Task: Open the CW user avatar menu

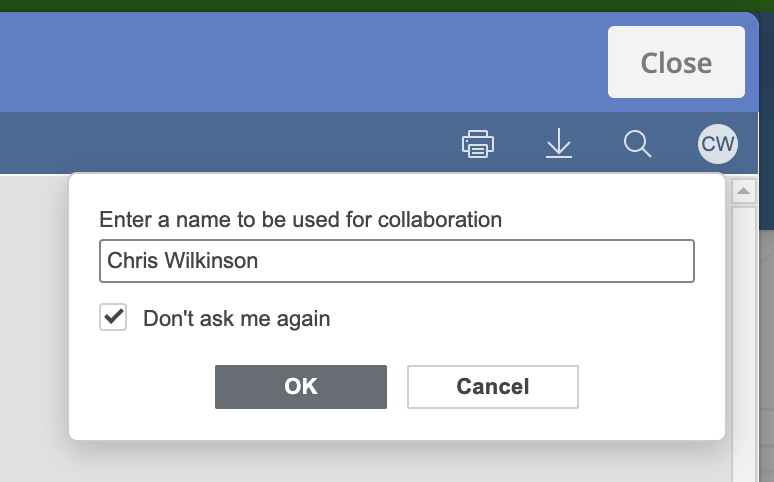Action: tap(718, 144)
